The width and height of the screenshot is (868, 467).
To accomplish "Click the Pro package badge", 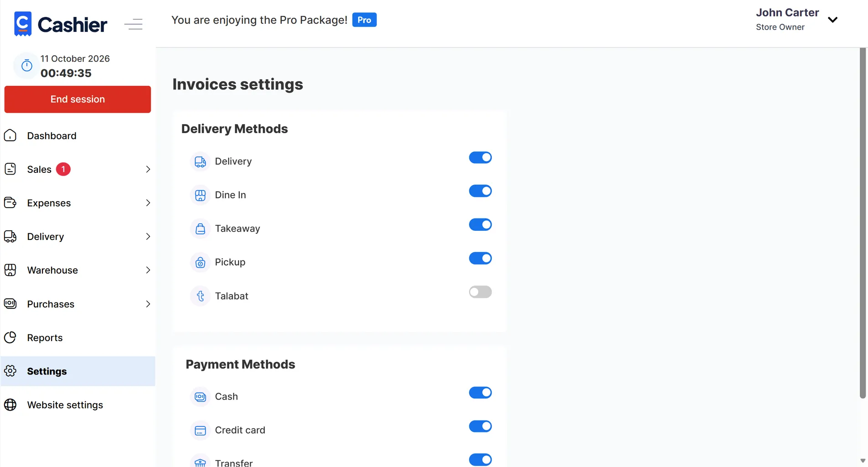I will click(364, 20).
